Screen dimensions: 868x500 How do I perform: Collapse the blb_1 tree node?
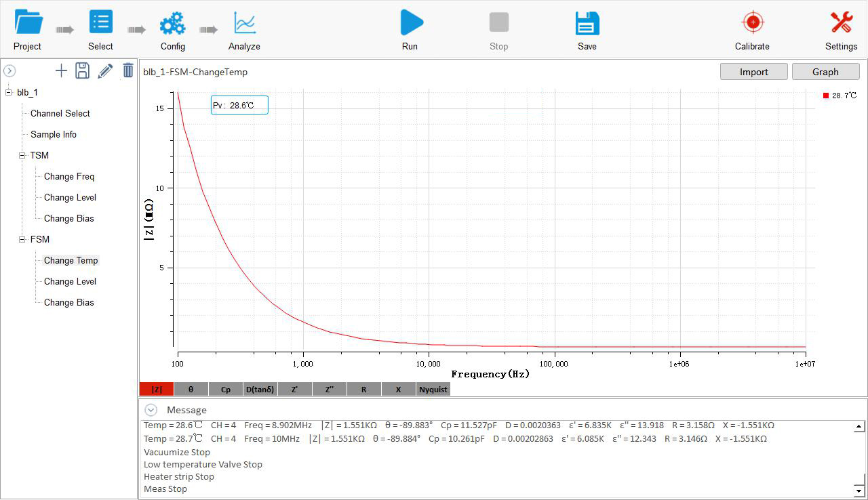click(x=9, y=93)
